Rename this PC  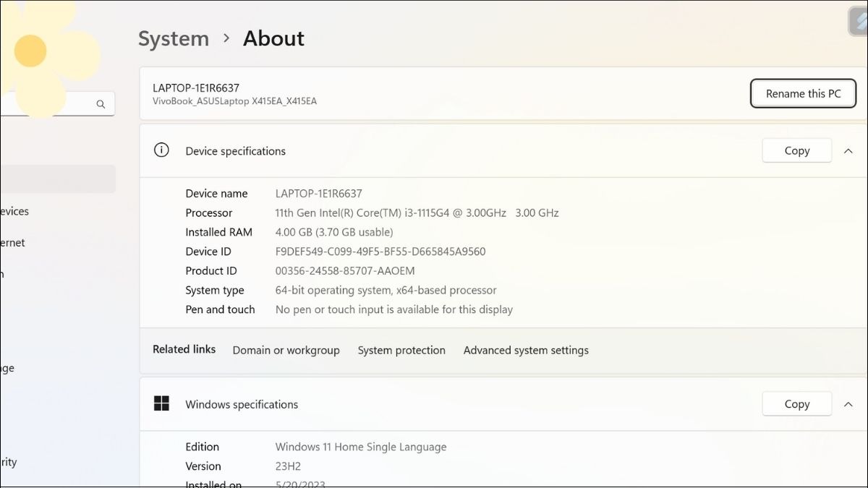803,93
